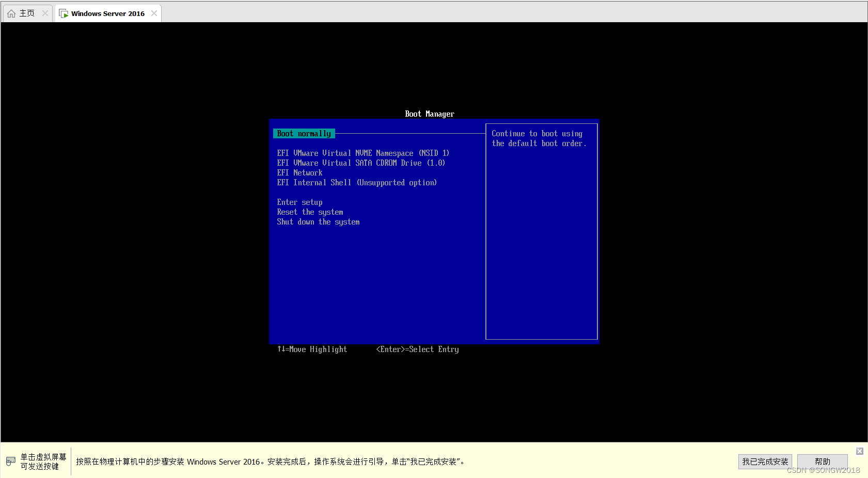Click the VM icon on Windows Server 2016 tab
This screenshot has width=868, height=478.
point(64,13)
